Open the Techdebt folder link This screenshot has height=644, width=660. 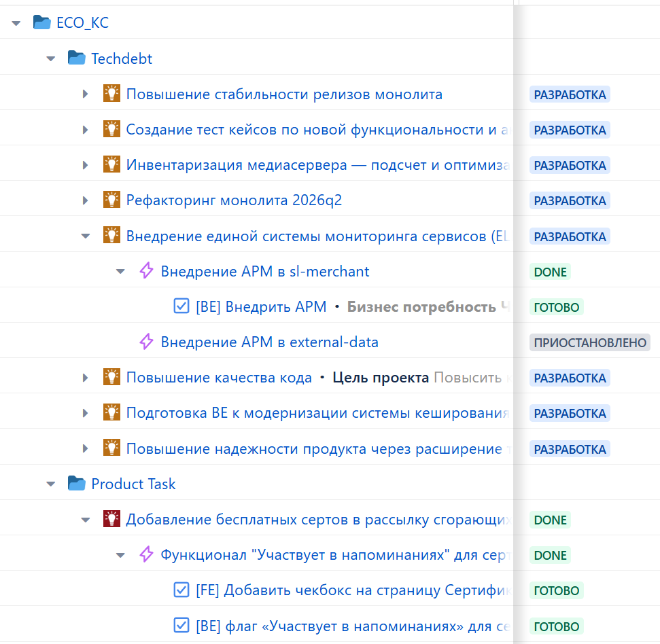(122, 58)
